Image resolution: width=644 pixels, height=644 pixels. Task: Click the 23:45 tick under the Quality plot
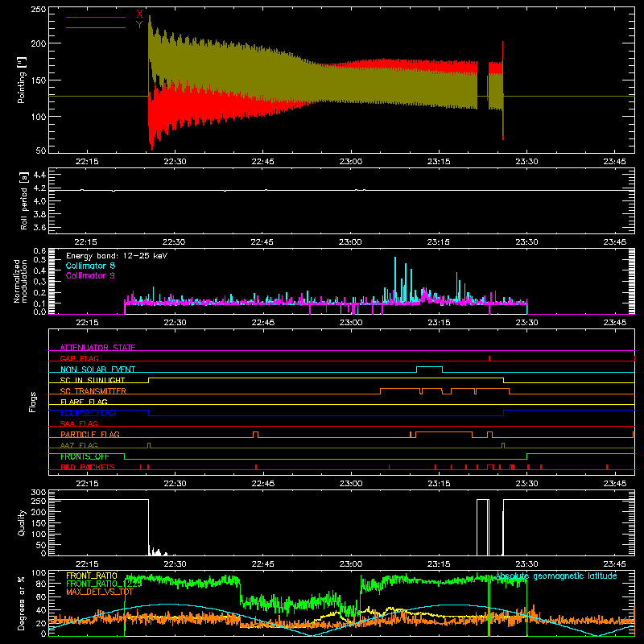tap(615, 564)
